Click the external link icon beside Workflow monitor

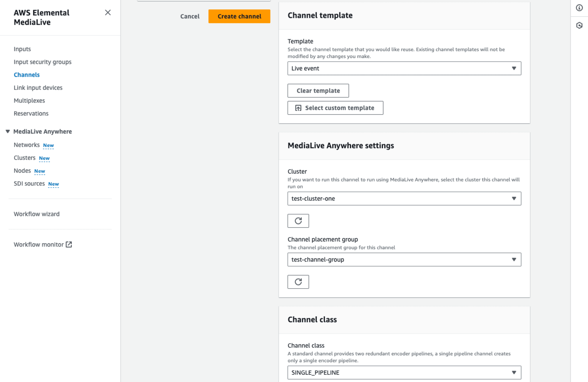[x=69, y=244]
